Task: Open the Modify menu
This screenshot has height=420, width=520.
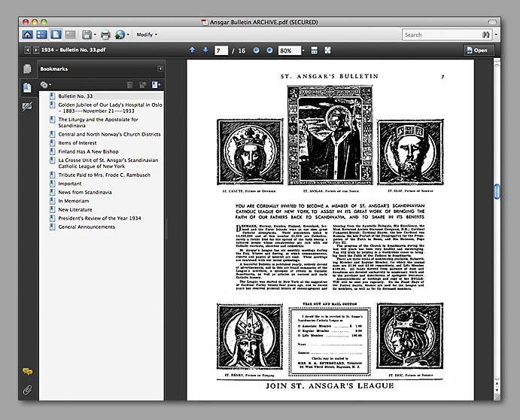Action: [x=147, y=35]
